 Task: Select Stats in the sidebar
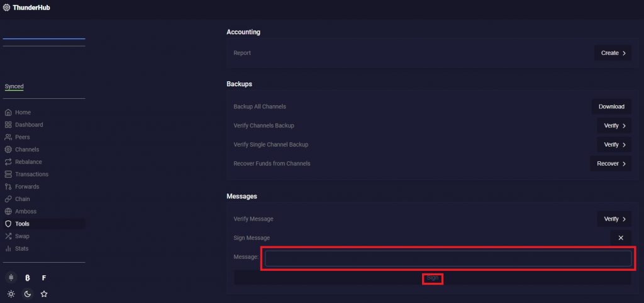tap(22, 249)
